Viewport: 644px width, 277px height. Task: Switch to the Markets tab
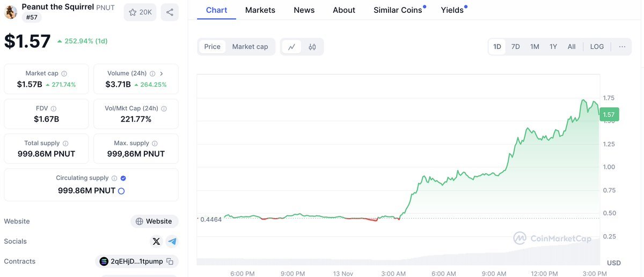tap(260, 10)
